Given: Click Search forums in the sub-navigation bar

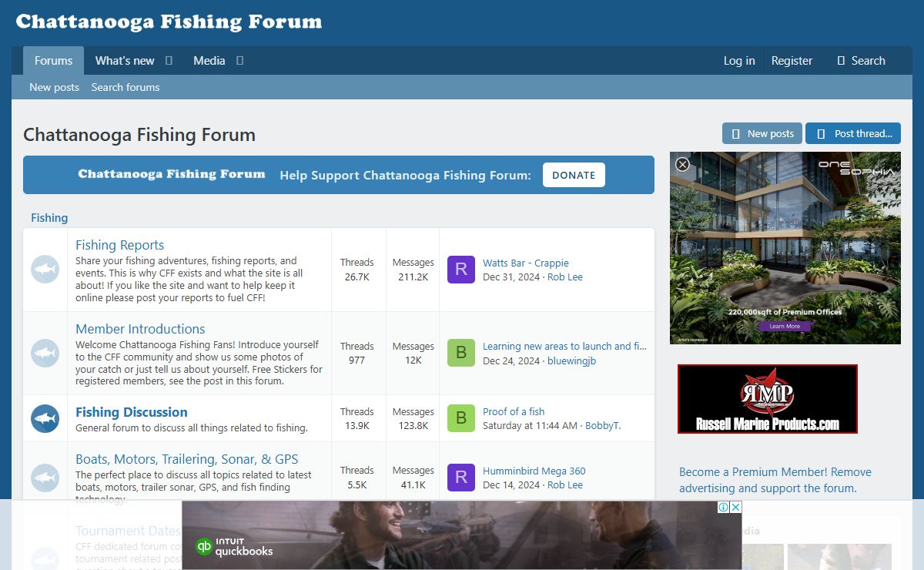Looking at the screenshot, I should tap(126, 87).
